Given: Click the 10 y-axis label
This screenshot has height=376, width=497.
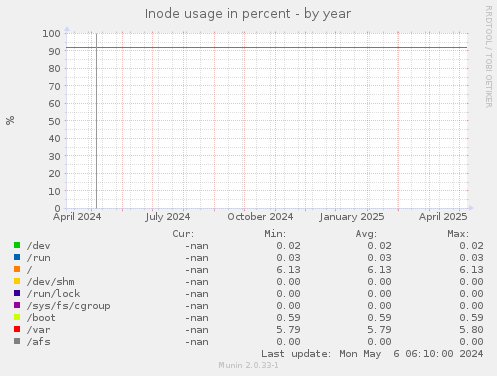Looking at the screenshot, I should (x=54, y=191).
